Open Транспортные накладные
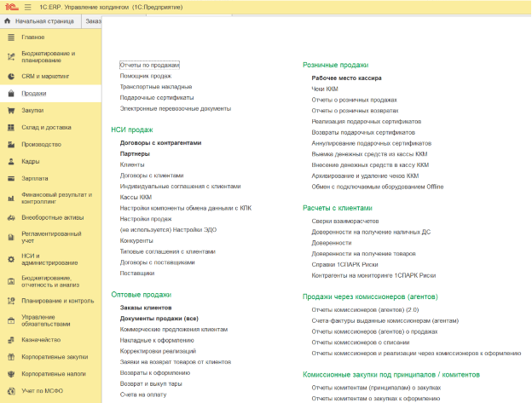Viewport: 532px width, 403px height. point(156,87)
